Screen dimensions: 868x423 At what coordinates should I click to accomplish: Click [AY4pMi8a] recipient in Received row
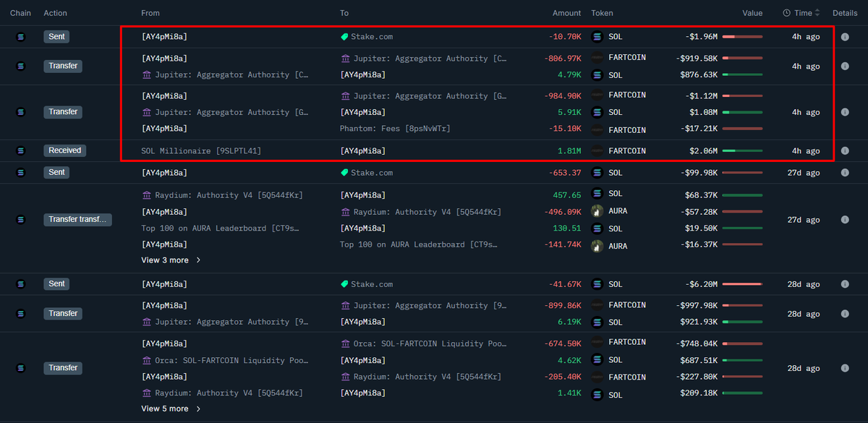pyautogui.click(x=362, y=151)
